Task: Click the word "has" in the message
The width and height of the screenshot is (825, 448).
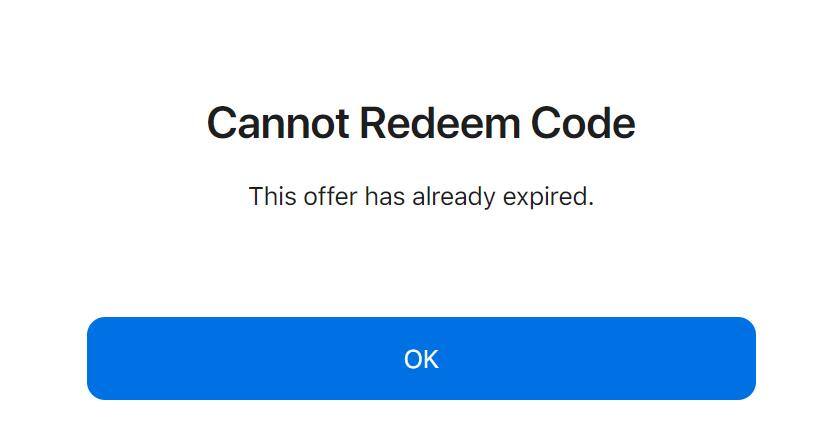Action: (385, 196)
